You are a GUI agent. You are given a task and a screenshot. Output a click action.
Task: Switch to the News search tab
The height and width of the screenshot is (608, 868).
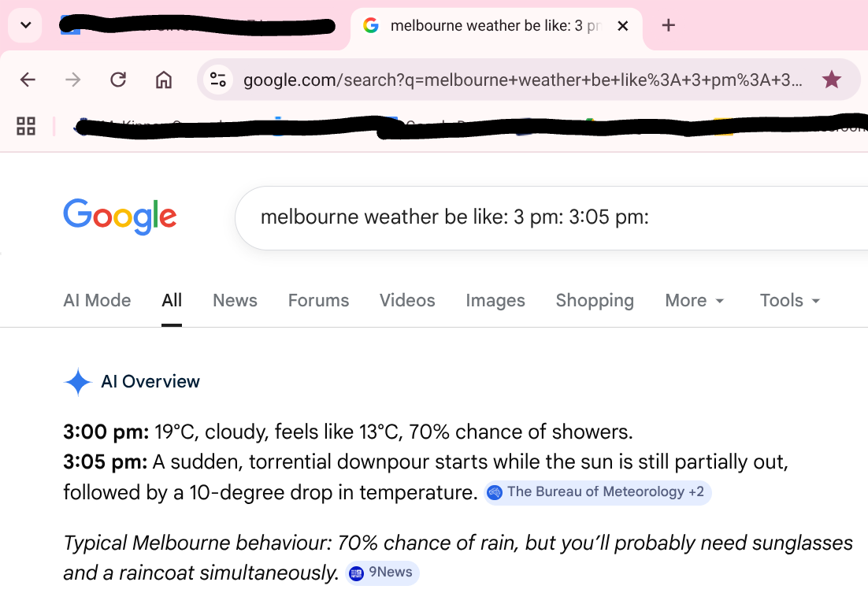click(x=234, y=300)
